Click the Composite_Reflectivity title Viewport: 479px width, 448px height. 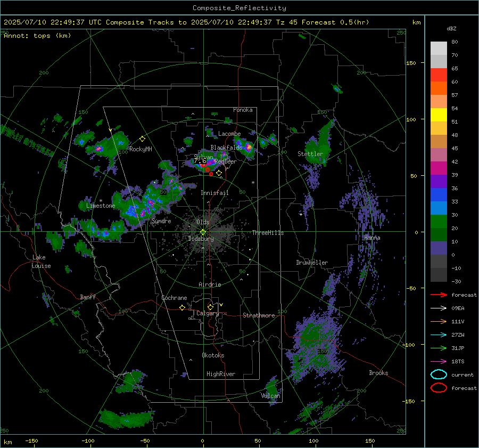coord(240,8)
